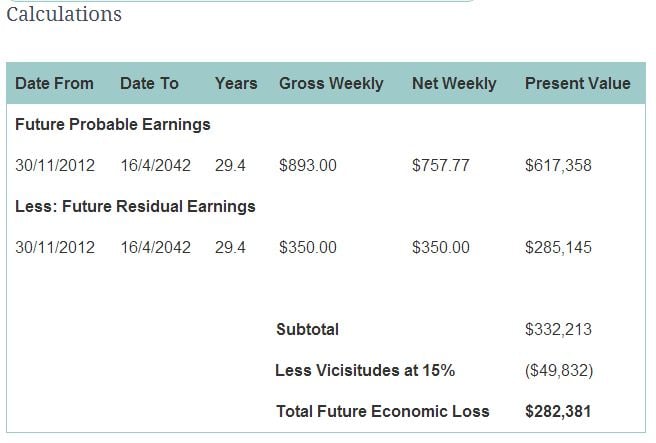Viewport: 656px width, 443px height.
Task: Click the $757.77 net weekly value
Action: pyautogui.click(x=441, y=165)
